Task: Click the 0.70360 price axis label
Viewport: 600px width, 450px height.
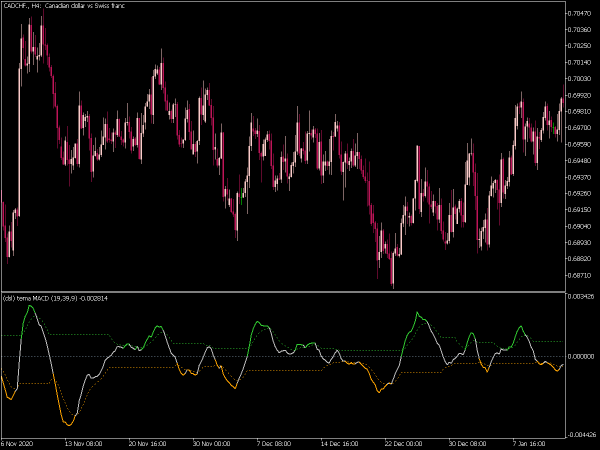Action: click(579, 29)
